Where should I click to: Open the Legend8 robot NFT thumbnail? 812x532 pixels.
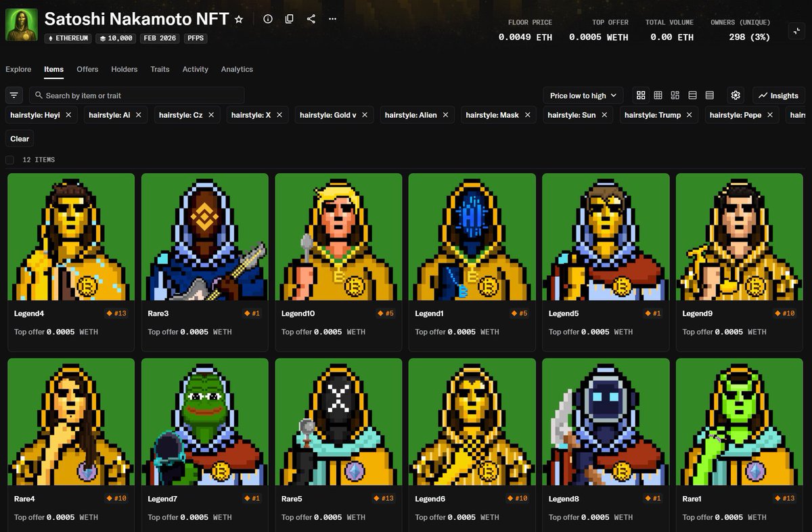[x=606, y=422]
